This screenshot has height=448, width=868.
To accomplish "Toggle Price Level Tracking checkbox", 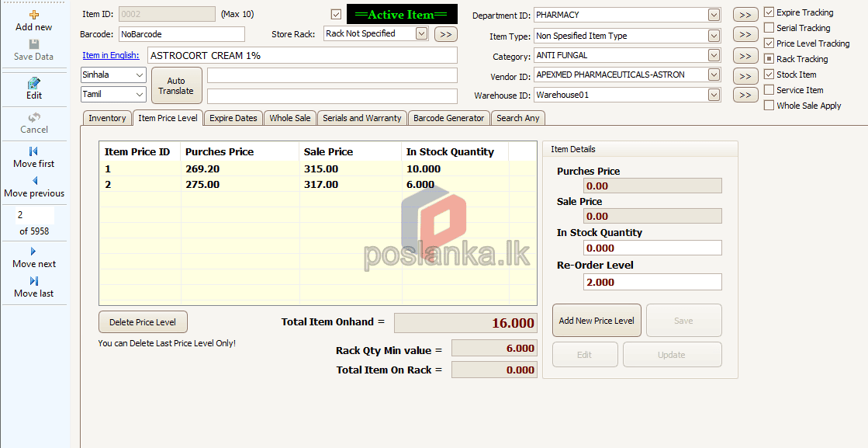I will pyautogui.click(x=769, y=43).
